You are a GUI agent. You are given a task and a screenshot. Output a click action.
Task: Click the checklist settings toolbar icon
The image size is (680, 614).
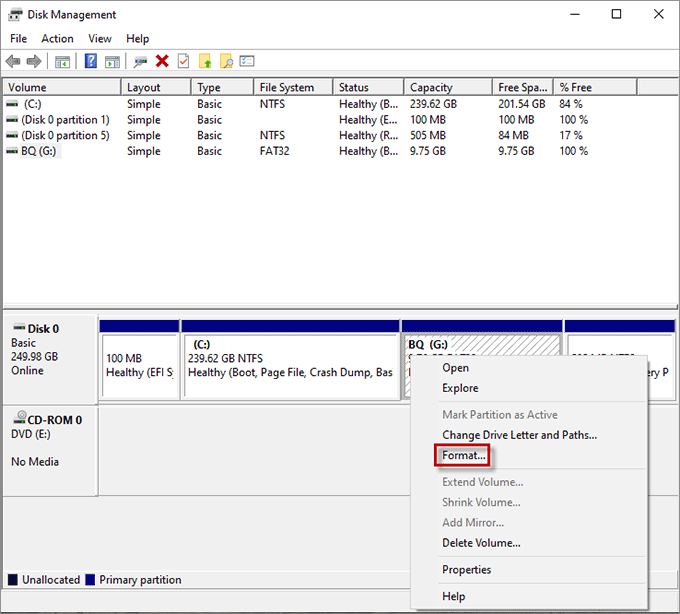(247, 62)
